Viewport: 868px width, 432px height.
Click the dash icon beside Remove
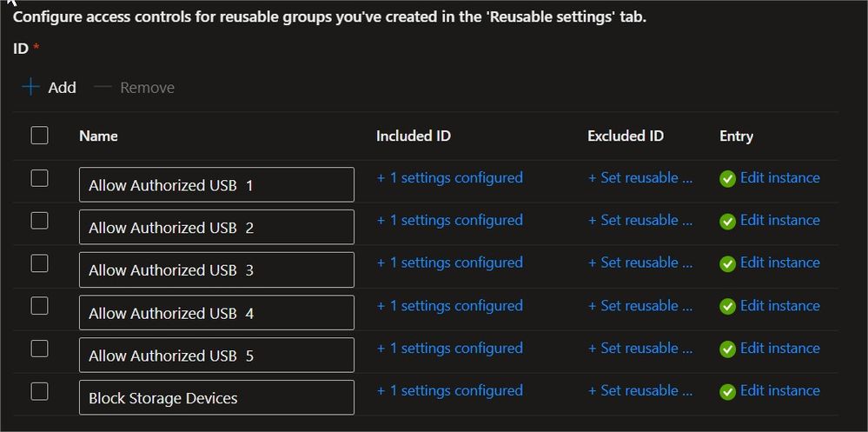[x=103, y=87]
